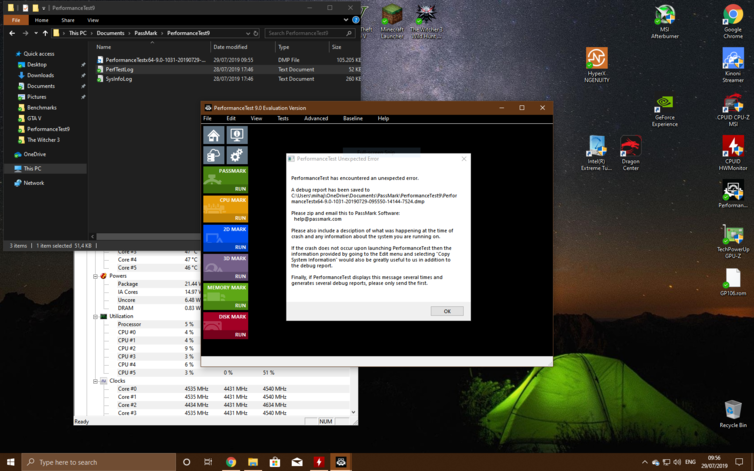Select the Documents breadcrumb in the address bar
Image resolution: width=754 pixels, height=471 pixels.
click(x=110, y=33)
